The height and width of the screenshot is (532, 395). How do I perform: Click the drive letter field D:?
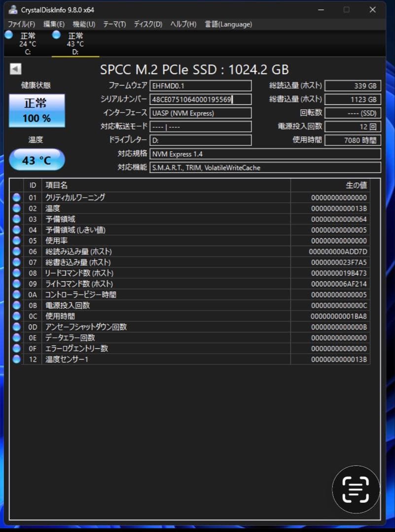tap(200, 140)
